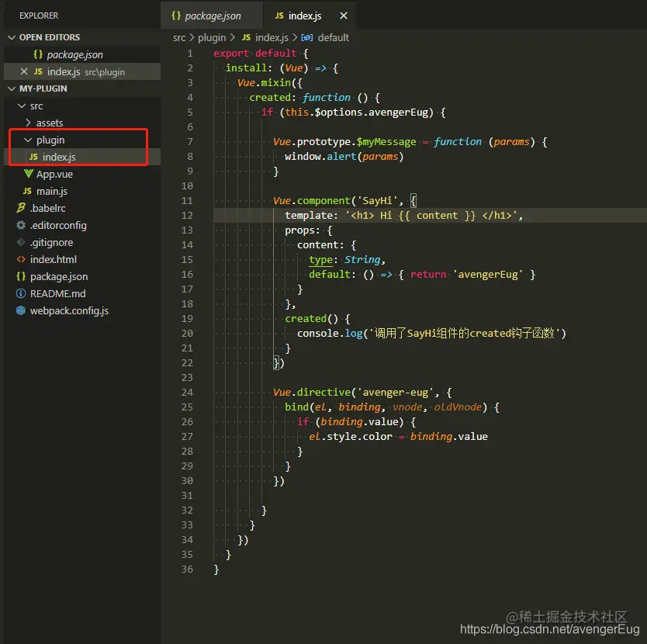The height and width of the screenshot is (644, 647).
Task: Click the git icon beside .gitignore
Action: [21, 242]
